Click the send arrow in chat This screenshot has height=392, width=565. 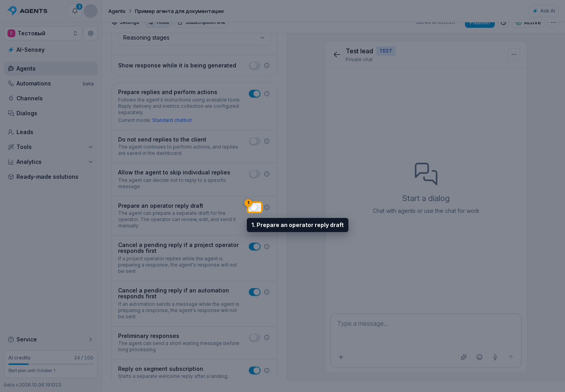[511, 357]
